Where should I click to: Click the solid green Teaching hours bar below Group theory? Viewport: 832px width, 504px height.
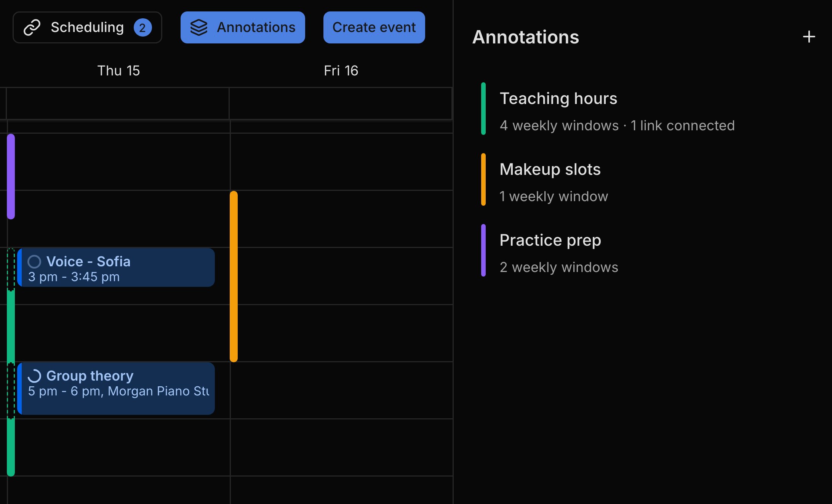(11, 447)
